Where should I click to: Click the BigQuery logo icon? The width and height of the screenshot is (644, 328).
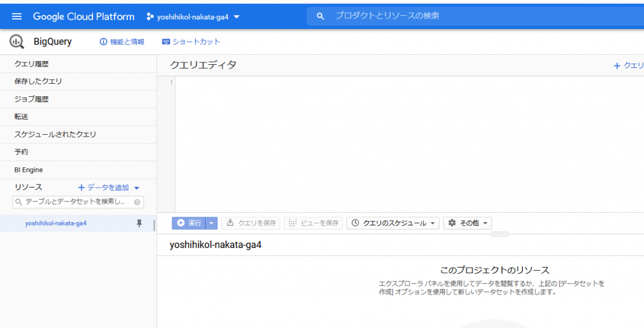pos(17,42)
